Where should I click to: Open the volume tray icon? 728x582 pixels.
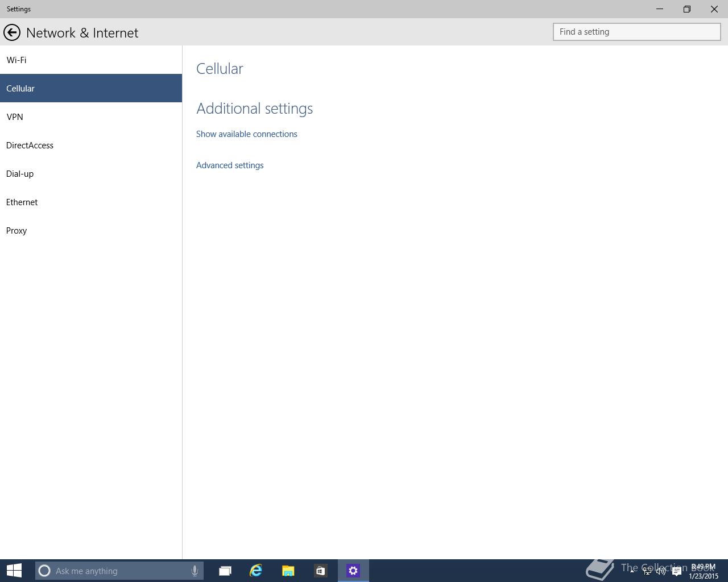tap(661, 571)
